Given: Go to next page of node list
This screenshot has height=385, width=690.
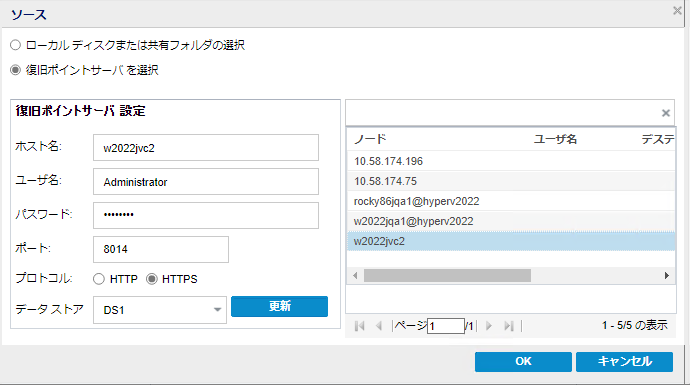Looking at the screenshot, I should point(488,326).
